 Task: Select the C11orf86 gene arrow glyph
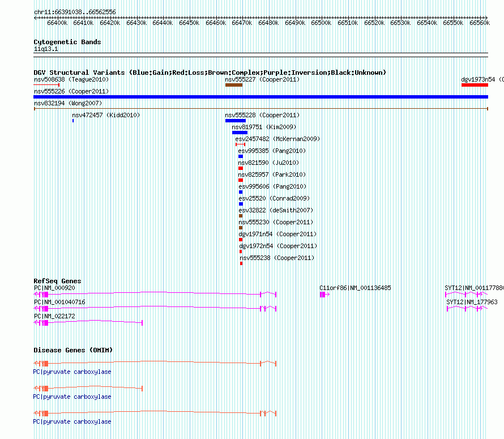coord(324,295)
